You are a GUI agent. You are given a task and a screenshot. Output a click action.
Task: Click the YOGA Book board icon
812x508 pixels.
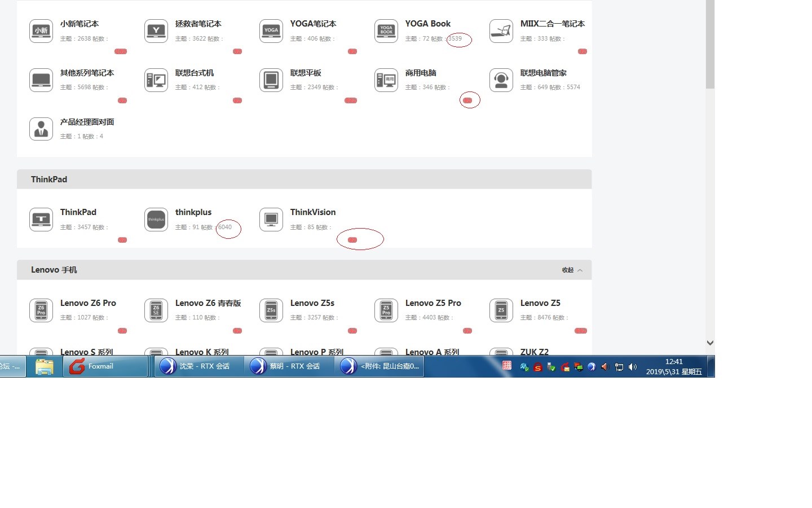coord(386,31)
